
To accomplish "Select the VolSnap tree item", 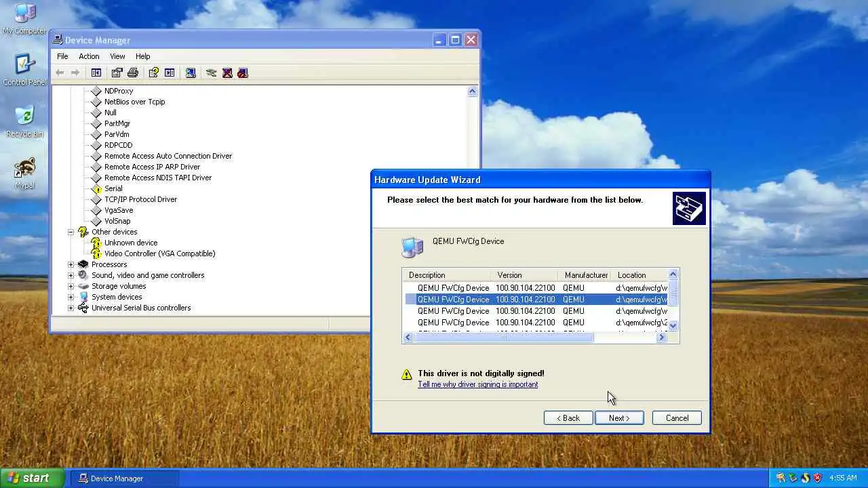I will [117, 221].
